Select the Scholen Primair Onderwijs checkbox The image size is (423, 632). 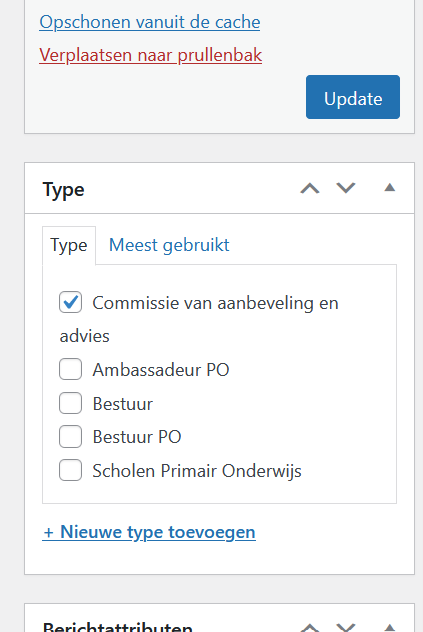(71, 470)
